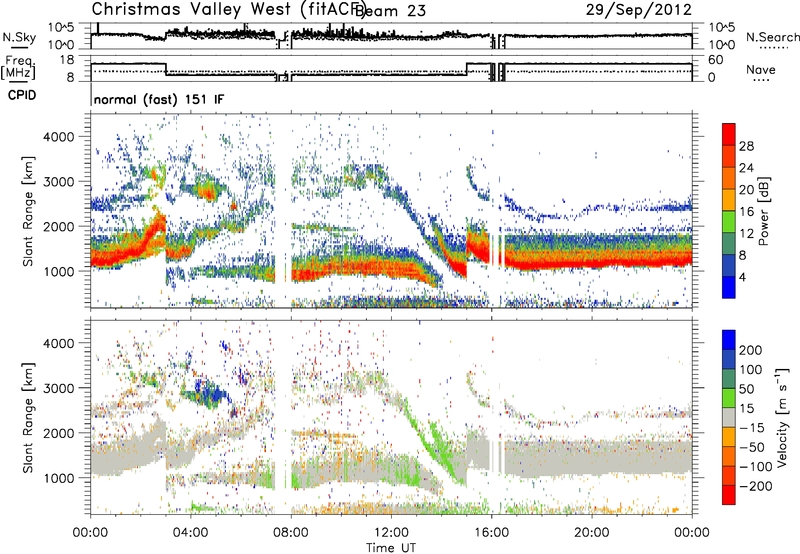Image resolution: width=800 pixels, height=554 pixels.
Task: Click the '4000' tick on power panel
Action: (58, 137)
